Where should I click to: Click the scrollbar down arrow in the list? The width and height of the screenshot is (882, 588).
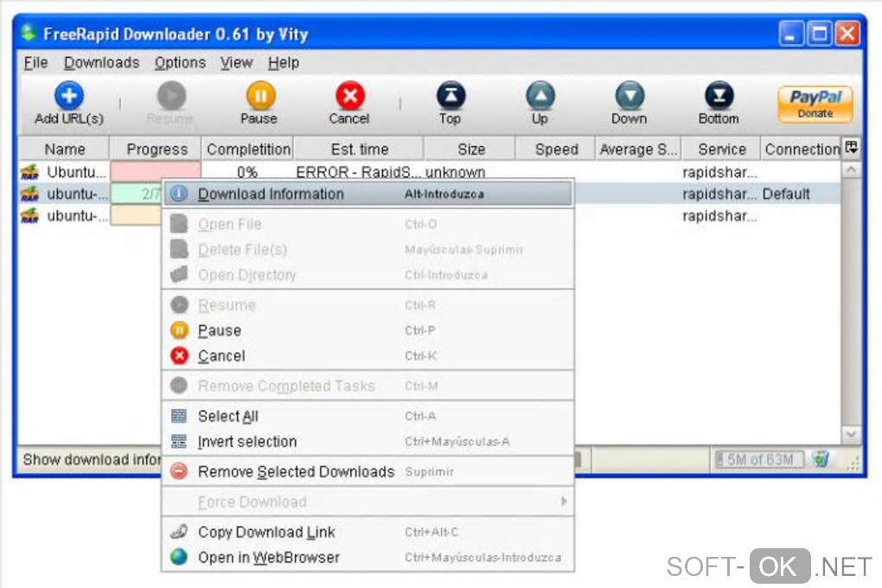[x=851, y=434]
